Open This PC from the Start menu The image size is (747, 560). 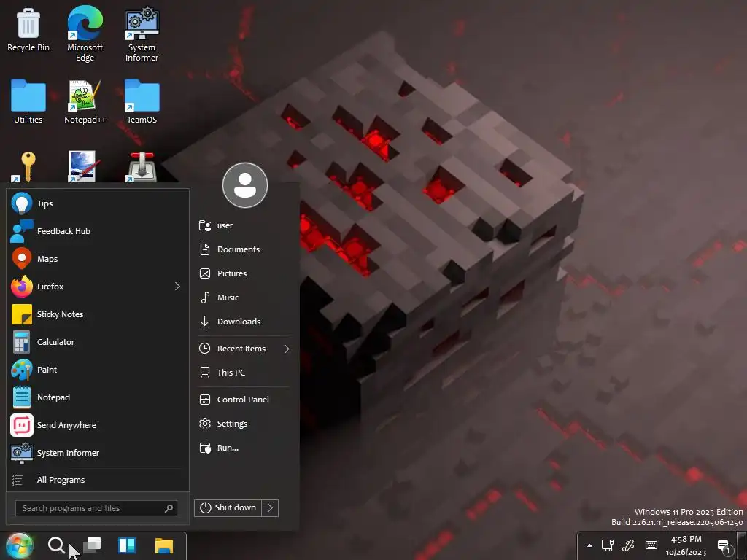pyautogui.click(x=244, y=373)
